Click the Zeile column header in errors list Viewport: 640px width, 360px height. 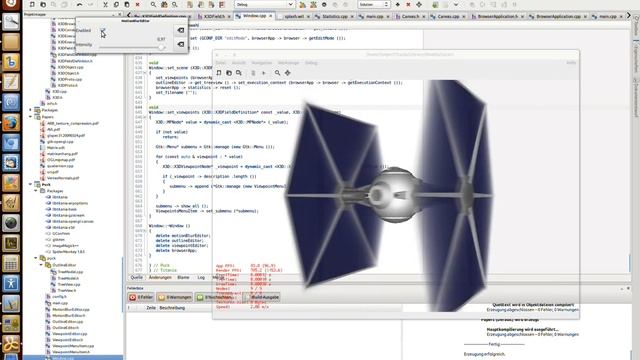pos(151,308)
